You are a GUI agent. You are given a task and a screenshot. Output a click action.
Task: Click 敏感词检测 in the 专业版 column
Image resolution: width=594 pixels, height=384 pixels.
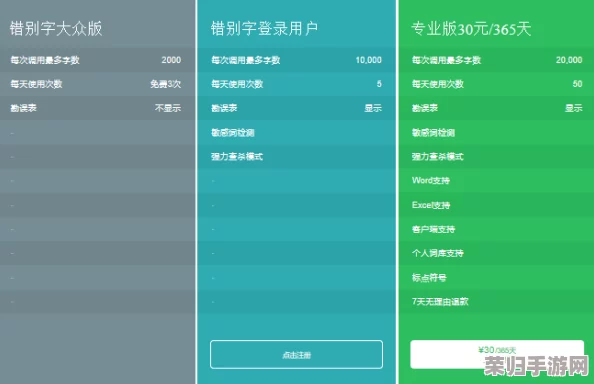(x=434, y=133)
